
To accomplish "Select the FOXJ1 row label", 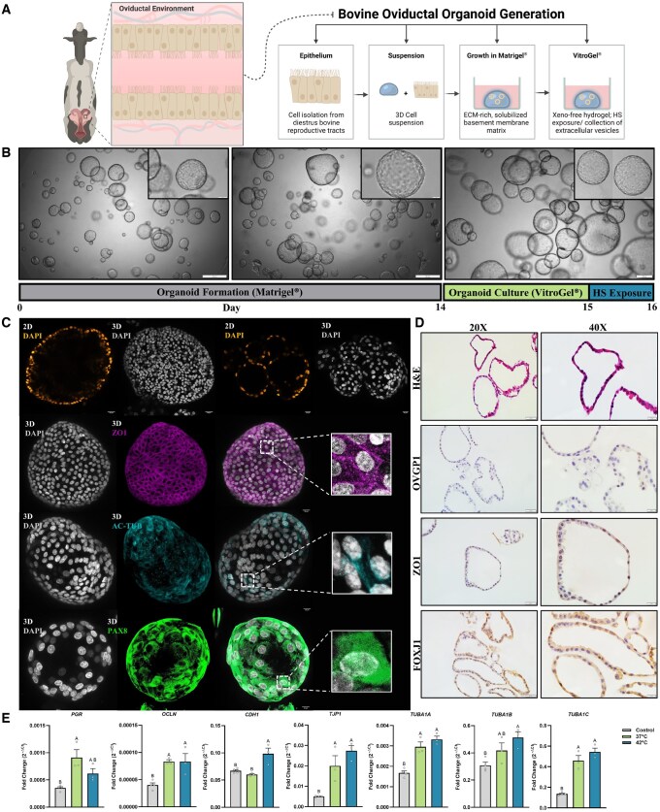I will [416, 654].
